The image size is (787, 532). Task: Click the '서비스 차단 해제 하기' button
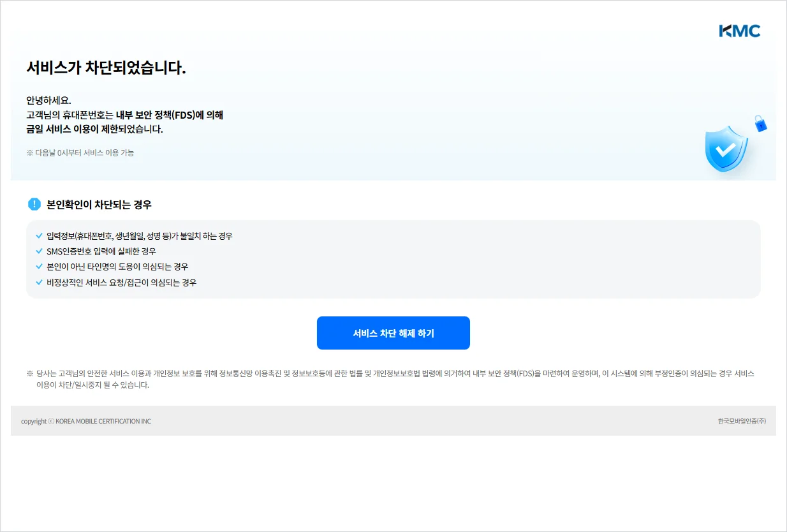393,333
